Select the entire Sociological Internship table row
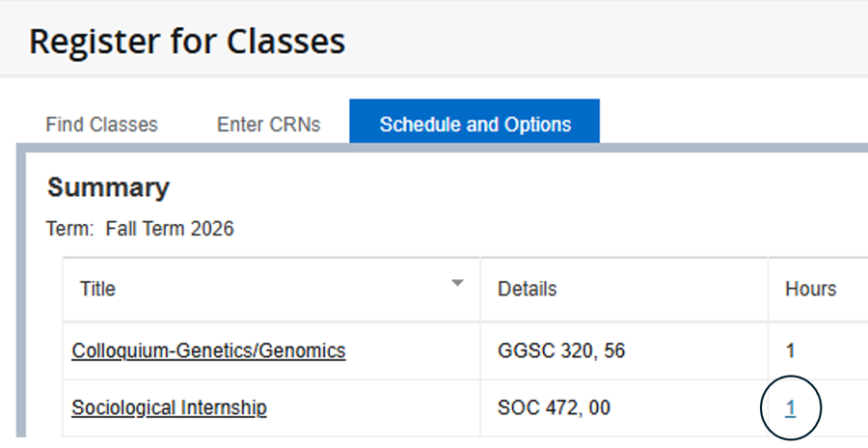 pos(465,408)
